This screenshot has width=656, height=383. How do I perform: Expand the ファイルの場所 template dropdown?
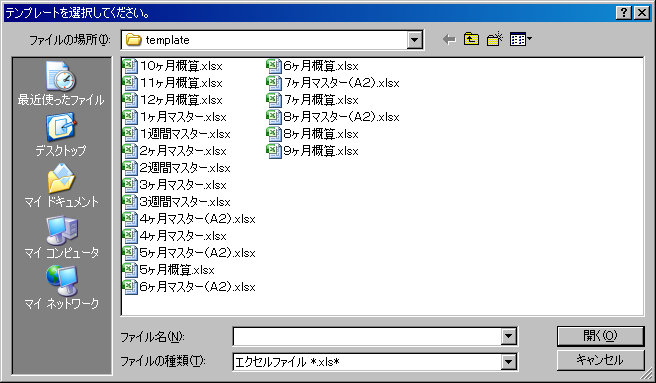(414, 40)
